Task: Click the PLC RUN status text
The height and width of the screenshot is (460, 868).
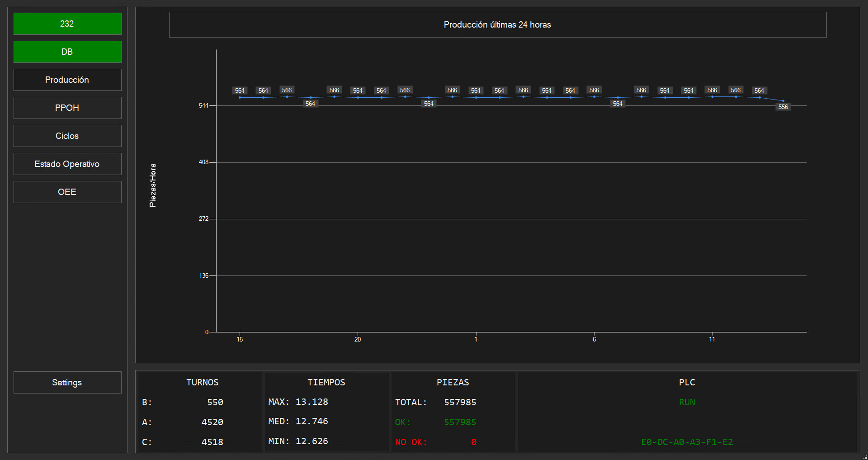Action: tap(687, 402)
